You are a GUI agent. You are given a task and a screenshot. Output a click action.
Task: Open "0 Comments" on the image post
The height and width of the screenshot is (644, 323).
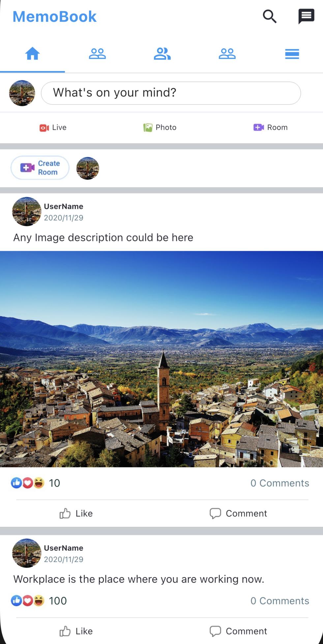pyautogui.click(x=279, y=483)
